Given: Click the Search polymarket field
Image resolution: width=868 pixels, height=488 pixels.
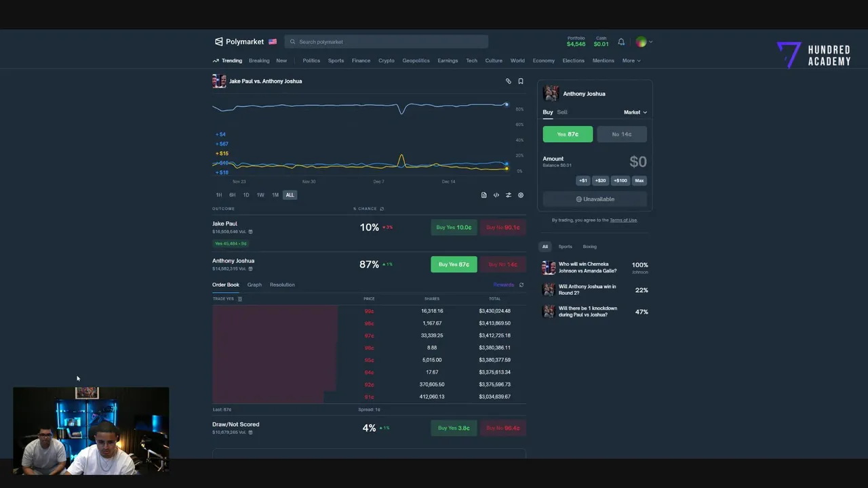Looking at the screenshot, I should coord(387,42).
